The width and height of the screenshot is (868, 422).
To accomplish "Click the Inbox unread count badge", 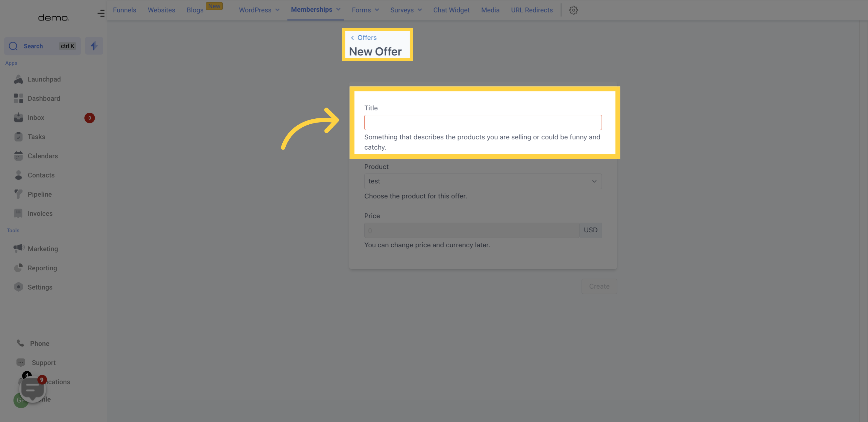I will click(x=90, y=118).
